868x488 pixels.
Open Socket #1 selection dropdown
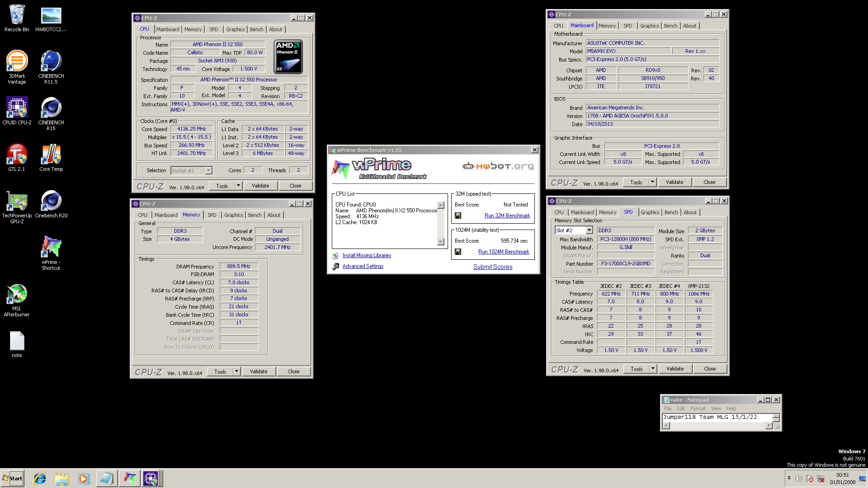coord(208,171)
